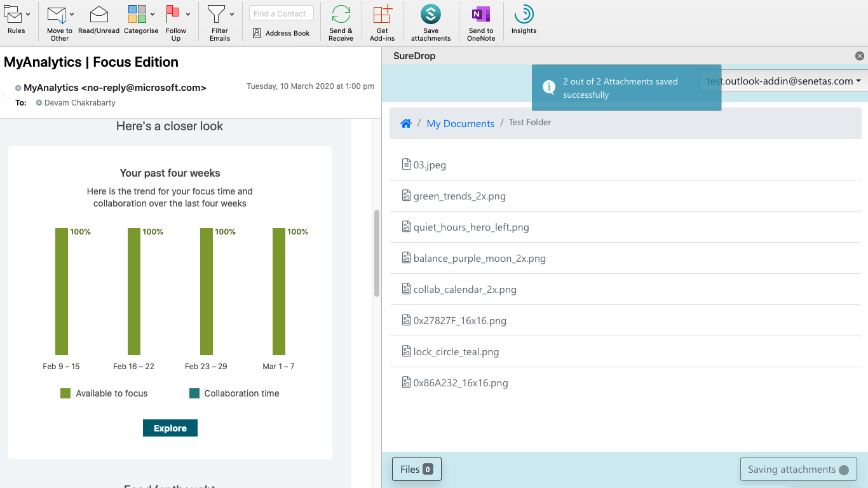Screen dimensions: 868x488
Task: Open Get Add-ins from toolbar
Action: click(x=383, y=15)
